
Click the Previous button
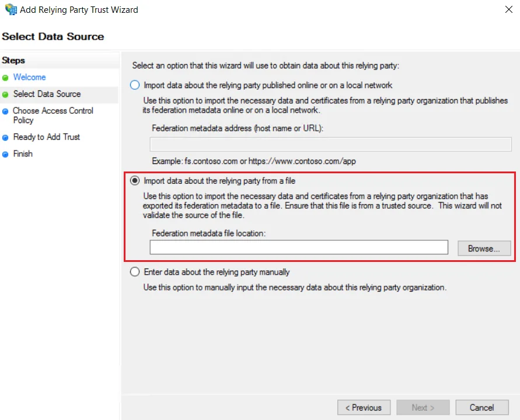click(364, 407)
